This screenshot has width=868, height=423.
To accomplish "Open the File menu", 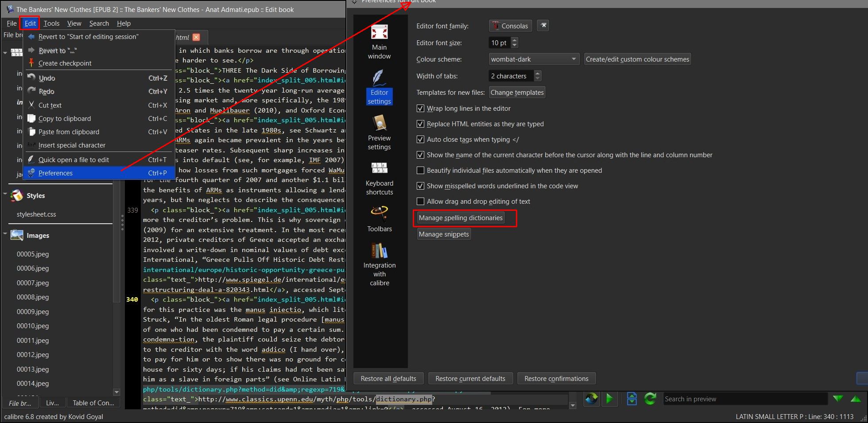I will pyautogui.click(x=12, y=23).
